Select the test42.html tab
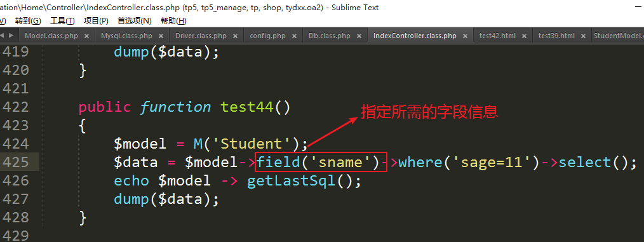 [497, 36]
